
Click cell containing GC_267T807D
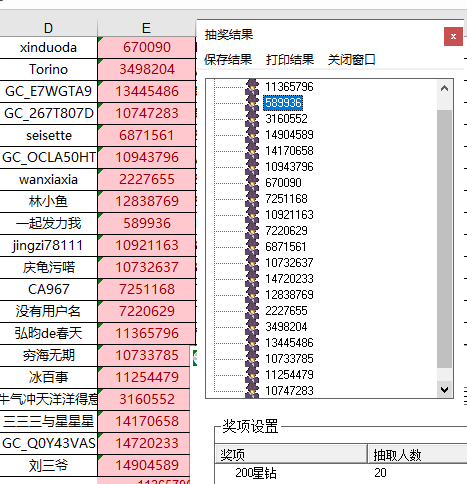[x=48, y=114]
